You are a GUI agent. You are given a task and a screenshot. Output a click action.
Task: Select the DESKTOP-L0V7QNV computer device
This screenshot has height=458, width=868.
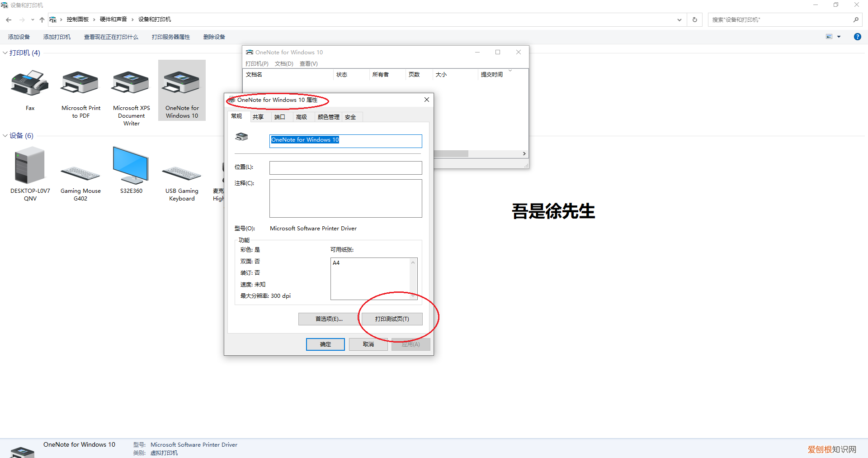(30, 166)
